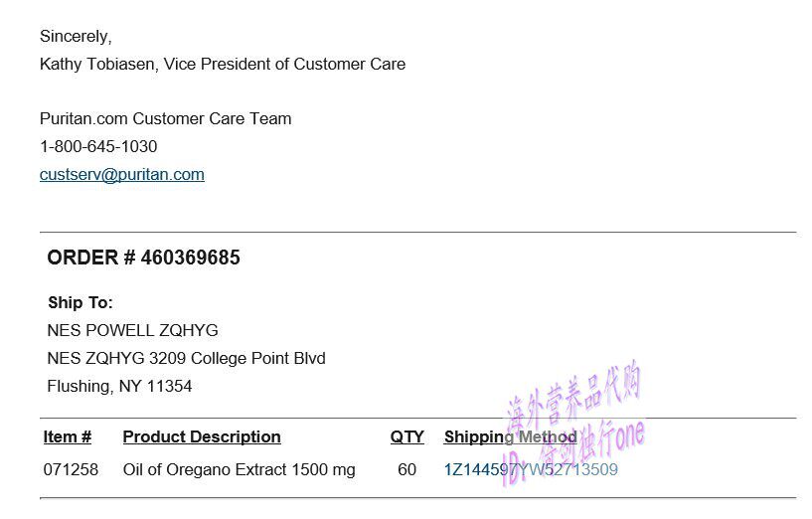Click the Shipping Method column header
Image resolution: width=812 pixels, height=519 pixels.
510,437
